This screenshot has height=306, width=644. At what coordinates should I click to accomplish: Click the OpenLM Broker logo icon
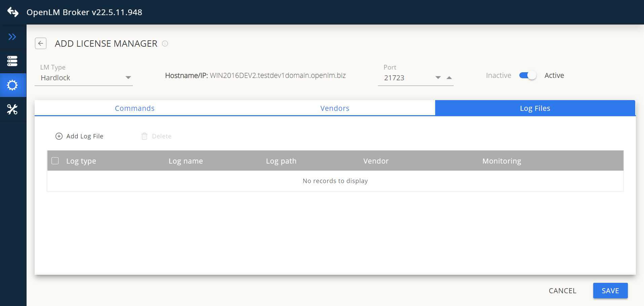[13, 12]
